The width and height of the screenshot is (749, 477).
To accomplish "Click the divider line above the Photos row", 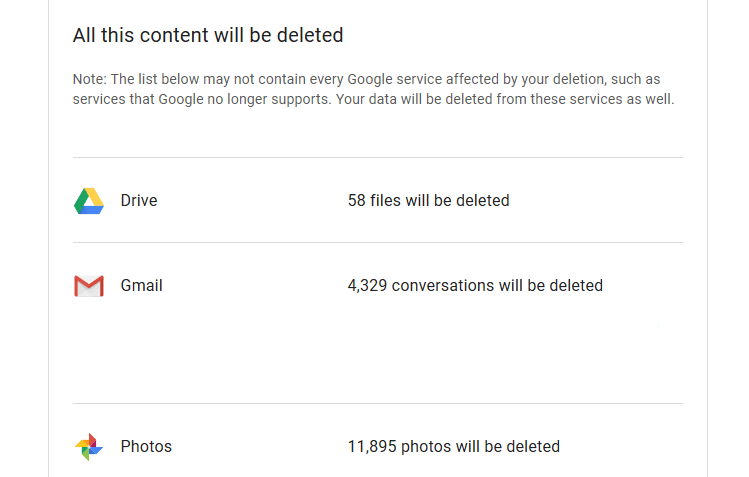I will tap(377, 403).
